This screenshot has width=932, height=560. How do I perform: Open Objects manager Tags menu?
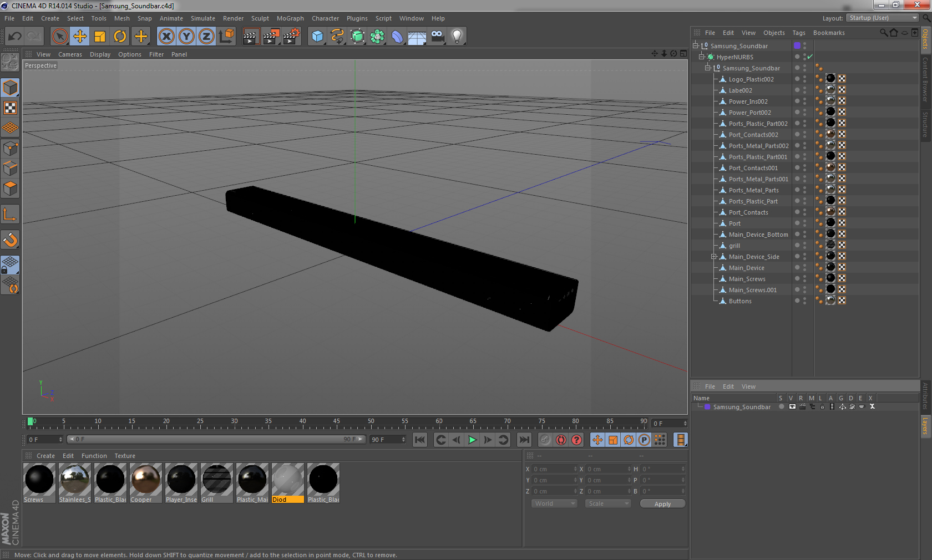tap(799, 33)
